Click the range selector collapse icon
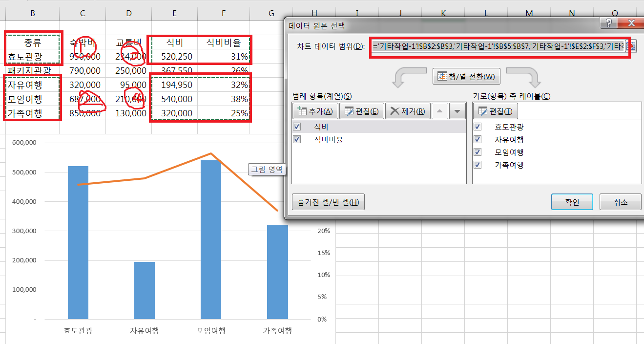 point(633,46)
